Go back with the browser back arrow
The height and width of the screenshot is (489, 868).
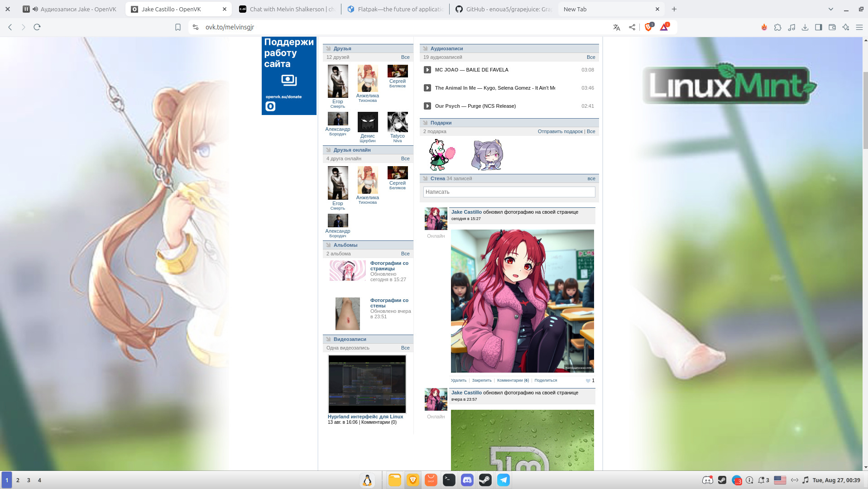10,27
